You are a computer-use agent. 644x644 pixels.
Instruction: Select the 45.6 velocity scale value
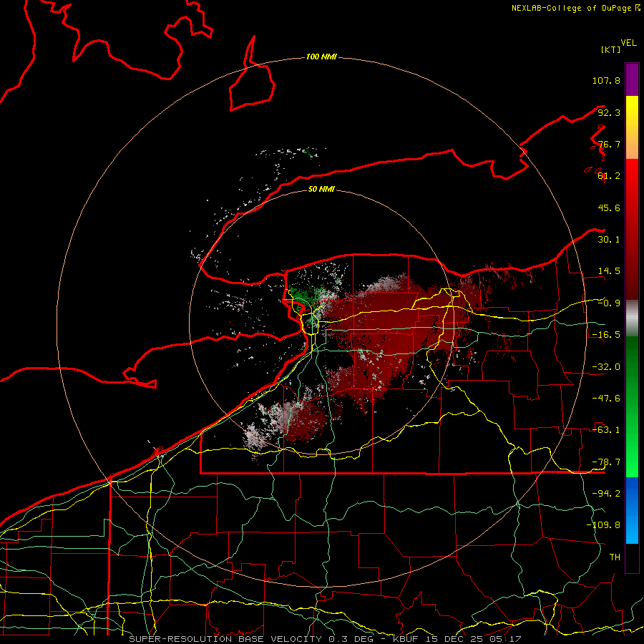click(x=609, y=208)
